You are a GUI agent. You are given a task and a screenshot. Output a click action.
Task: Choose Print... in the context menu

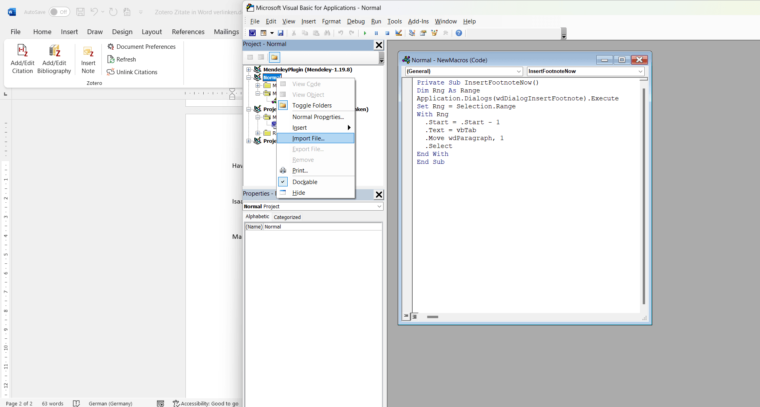click(x=316, y=171)
